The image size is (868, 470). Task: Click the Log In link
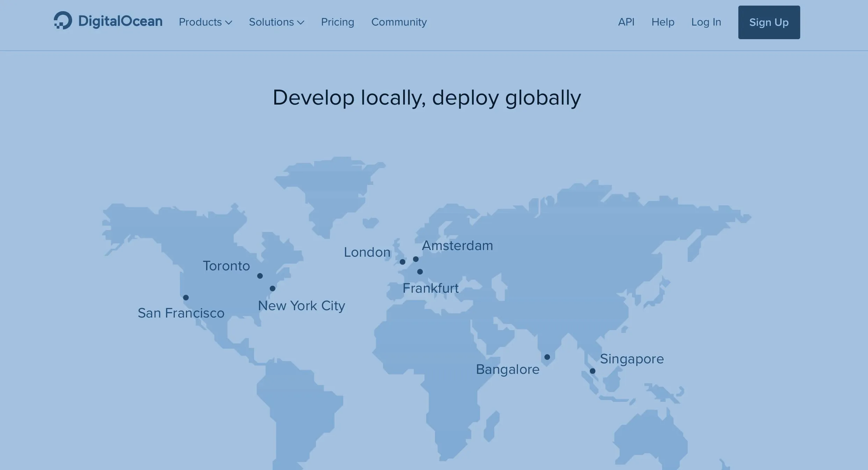(x=706, y=22)
